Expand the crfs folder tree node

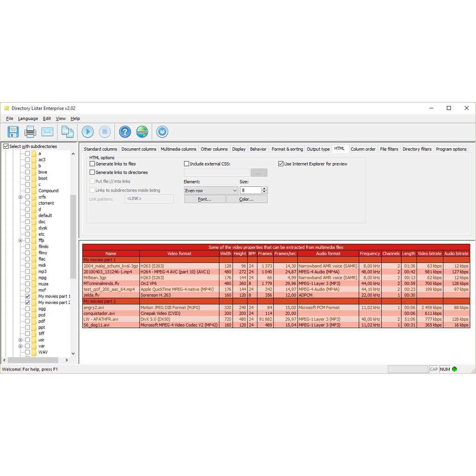pyautogui.click(x=20, y=197)
